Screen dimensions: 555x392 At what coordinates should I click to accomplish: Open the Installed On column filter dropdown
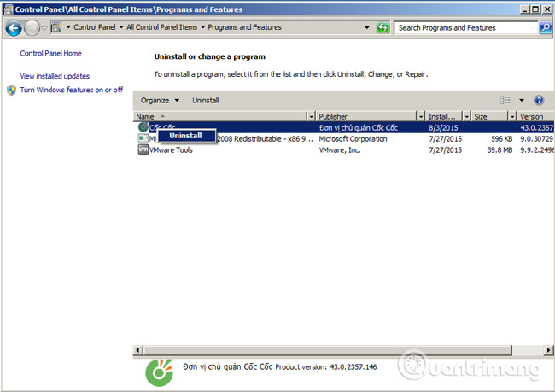467,116
